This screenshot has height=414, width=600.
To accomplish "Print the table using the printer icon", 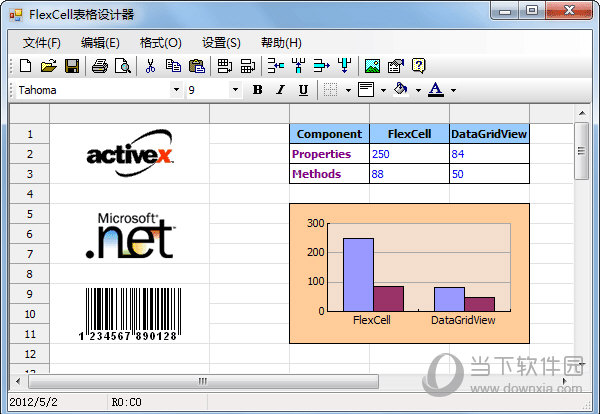I will point(99,66).
